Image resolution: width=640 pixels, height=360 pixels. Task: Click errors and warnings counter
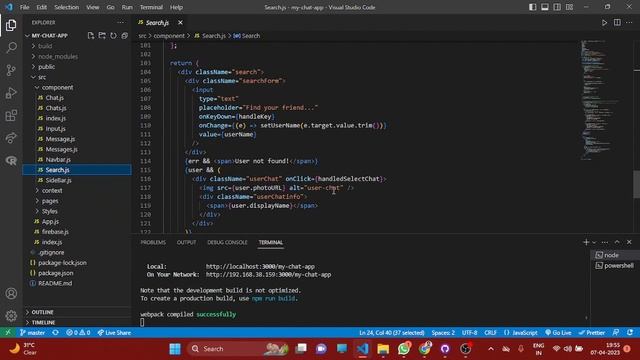78,333
